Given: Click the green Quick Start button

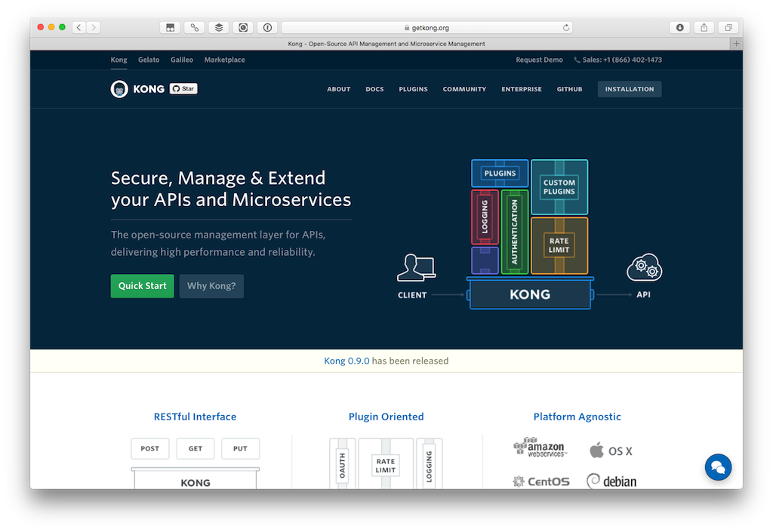Looking at the screenshot, I should point(143,286).
